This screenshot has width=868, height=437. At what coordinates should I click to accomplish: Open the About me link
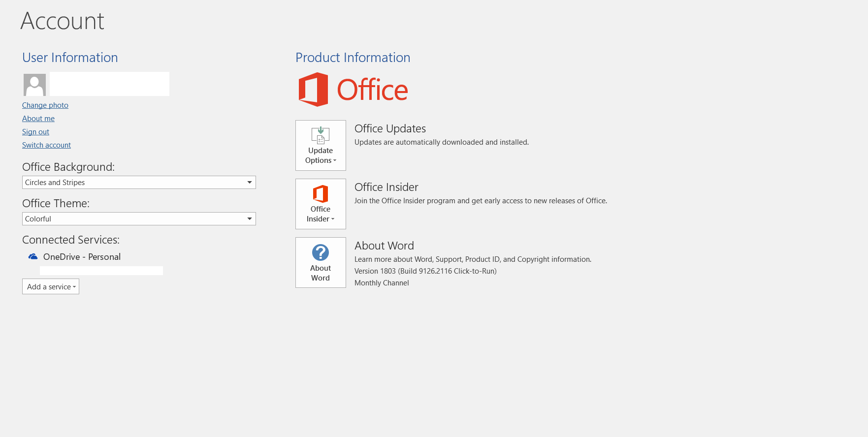click(38, 119)
